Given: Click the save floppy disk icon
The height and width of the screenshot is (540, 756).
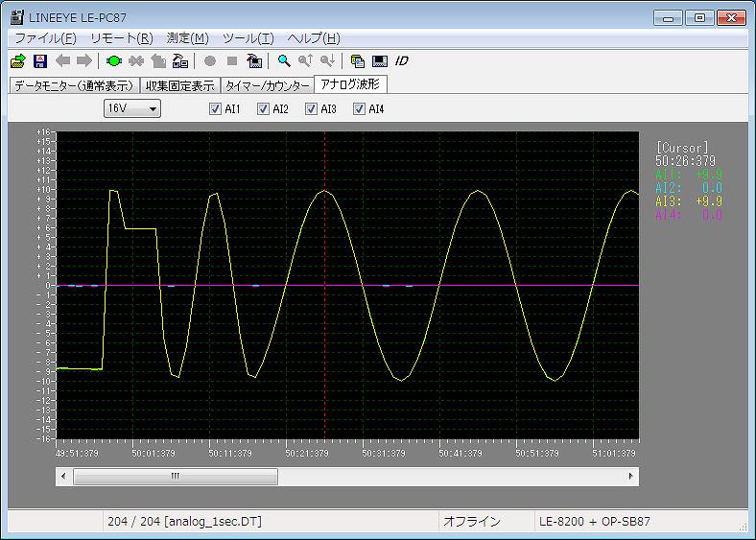Looking at the screenshot, I should [39, 60].
